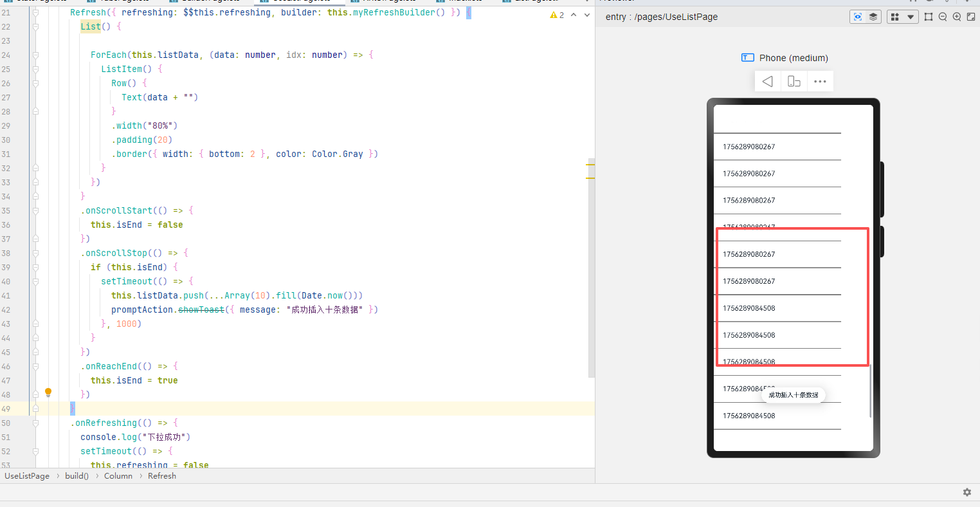Click the Phone (medium) device icon
The image size is (980, 507).
(747, 58)
